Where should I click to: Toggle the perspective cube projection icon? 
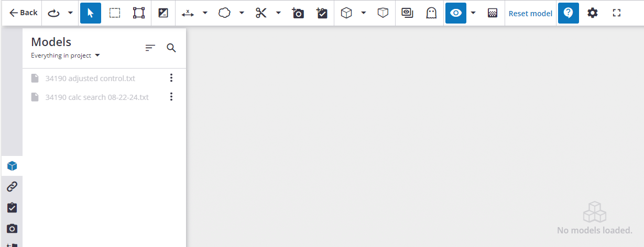(383, 13)
